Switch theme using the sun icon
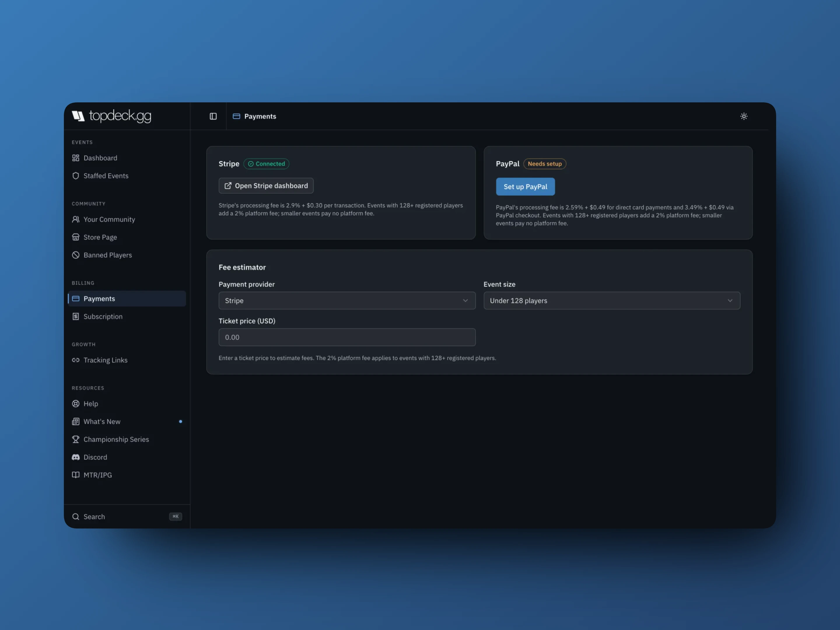 pyautogui.click(x=743, y=116)
